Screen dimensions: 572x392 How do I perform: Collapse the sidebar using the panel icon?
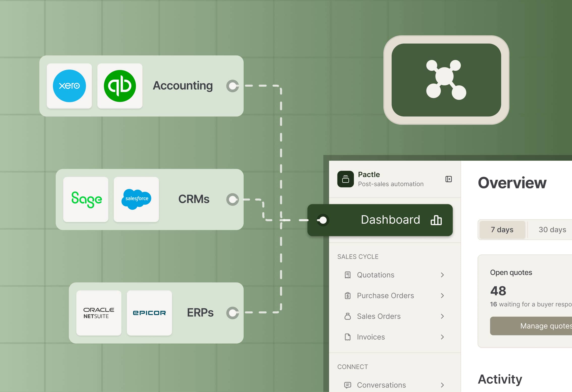click(448, 179)
